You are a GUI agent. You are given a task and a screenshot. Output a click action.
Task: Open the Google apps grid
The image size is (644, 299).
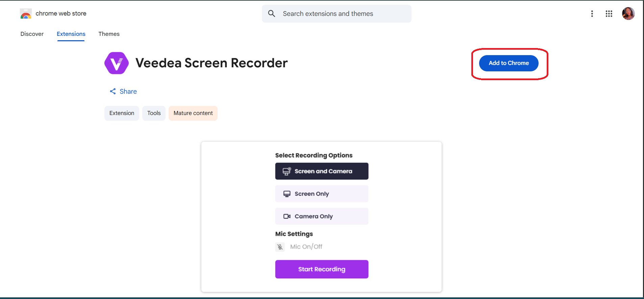click(x=609, y=14)
